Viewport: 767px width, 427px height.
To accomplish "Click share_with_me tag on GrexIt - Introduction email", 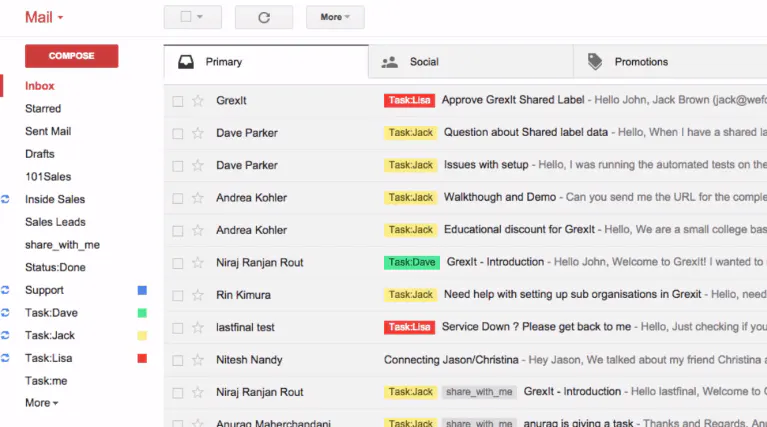I will click(479, 392).
